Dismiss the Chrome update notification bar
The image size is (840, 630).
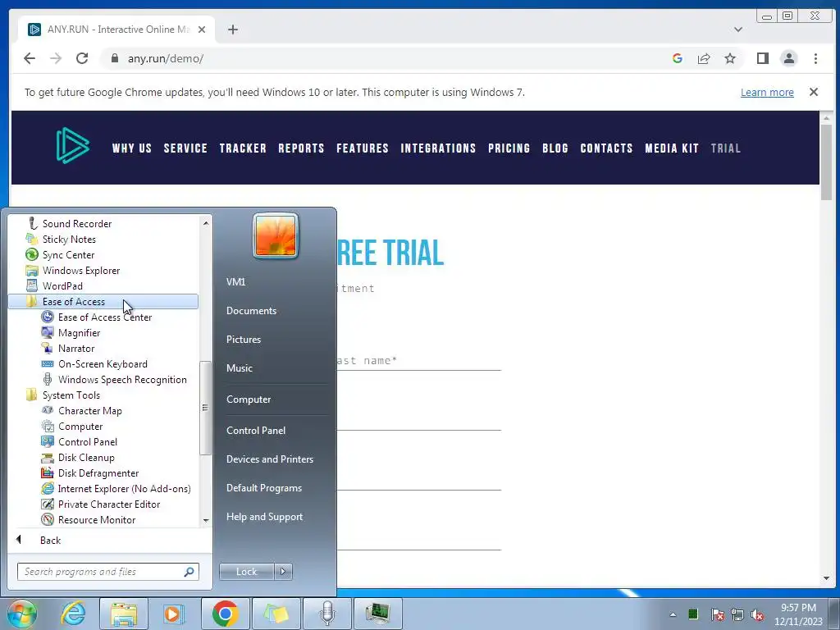pos(813,92)
